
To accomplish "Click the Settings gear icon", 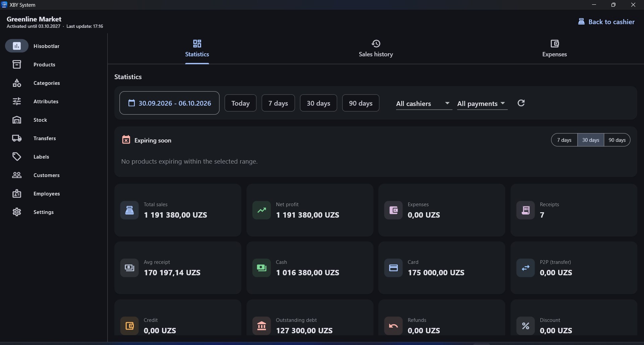I will 17,212.
